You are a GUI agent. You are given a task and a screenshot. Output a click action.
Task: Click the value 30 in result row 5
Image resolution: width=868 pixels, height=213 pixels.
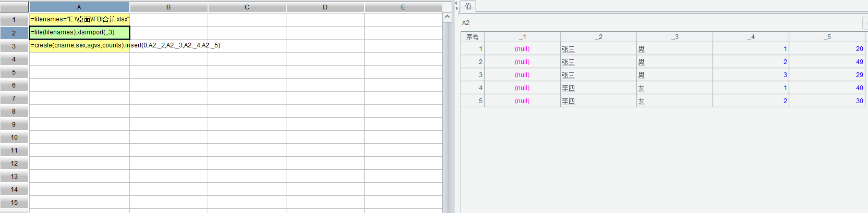[x=827, y=101]
